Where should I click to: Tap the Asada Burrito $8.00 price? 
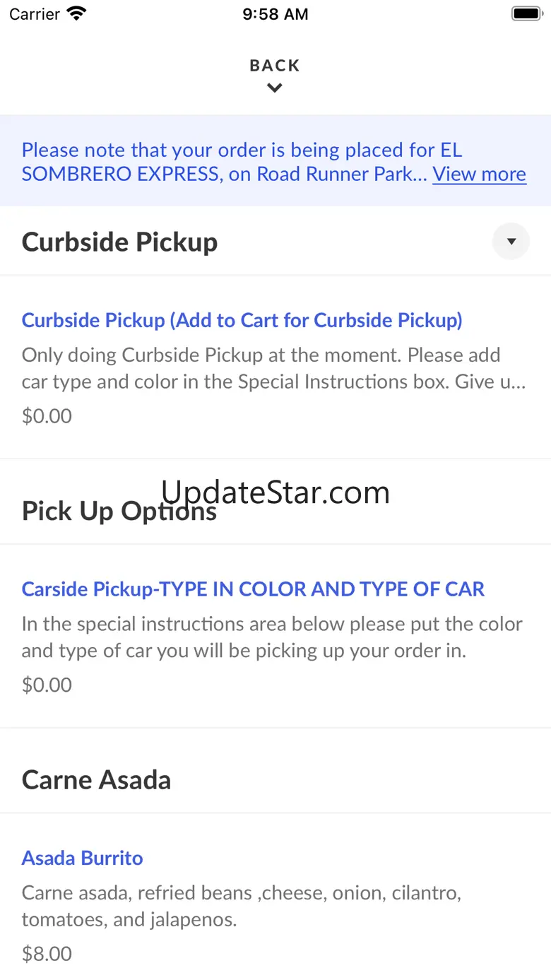(47, 954)
